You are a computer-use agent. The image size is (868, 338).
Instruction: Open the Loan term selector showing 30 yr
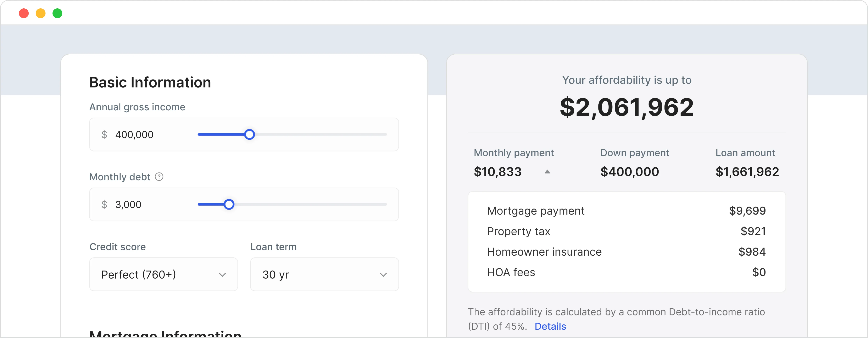point(324,274)
